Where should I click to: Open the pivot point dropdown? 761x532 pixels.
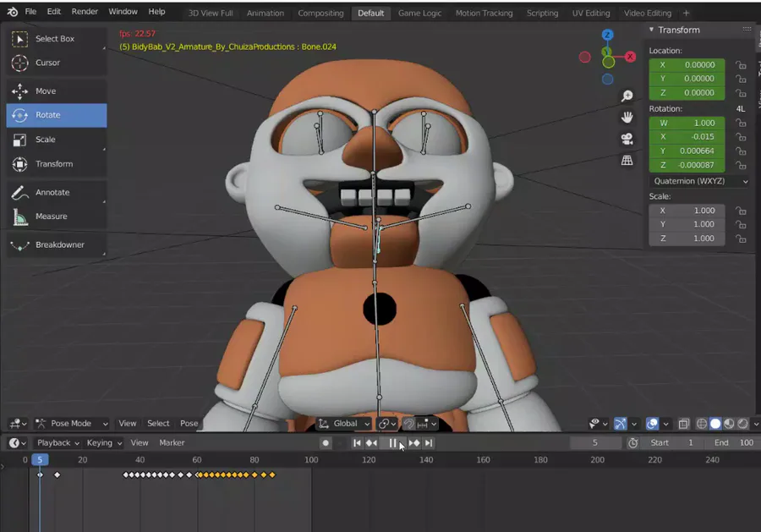[386, 425]
